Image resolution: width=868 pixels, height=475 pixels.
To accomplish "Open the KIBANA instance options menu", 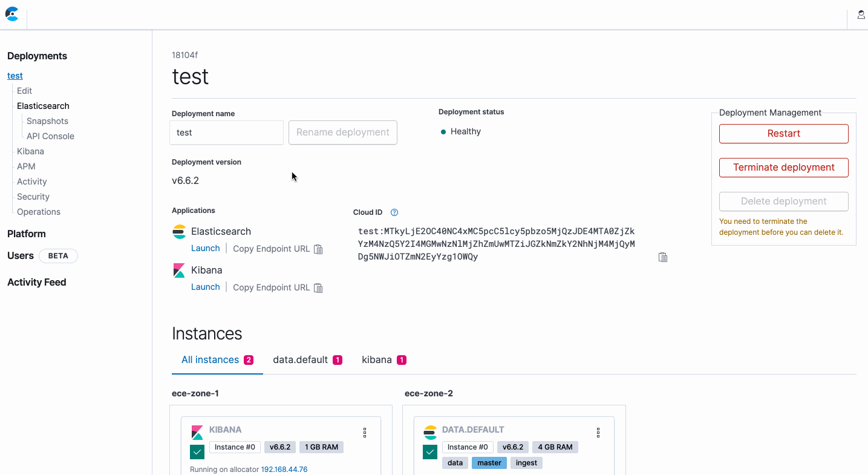I will [x=365, y=433].
